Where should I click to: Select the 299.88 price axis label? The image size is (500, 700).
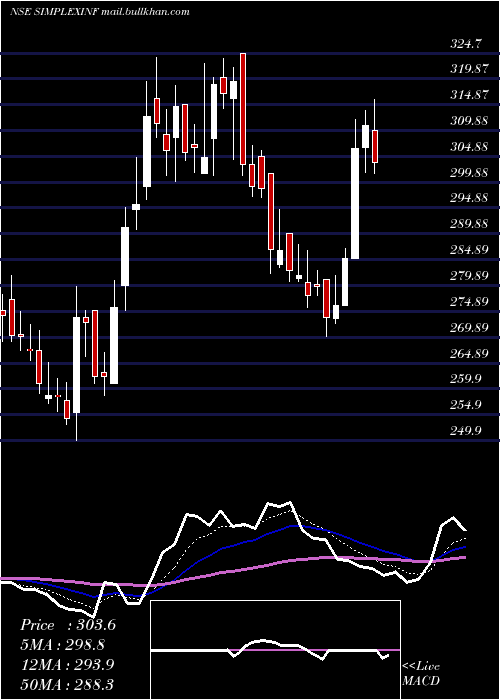pyautogui.click(x=469, y=172)
